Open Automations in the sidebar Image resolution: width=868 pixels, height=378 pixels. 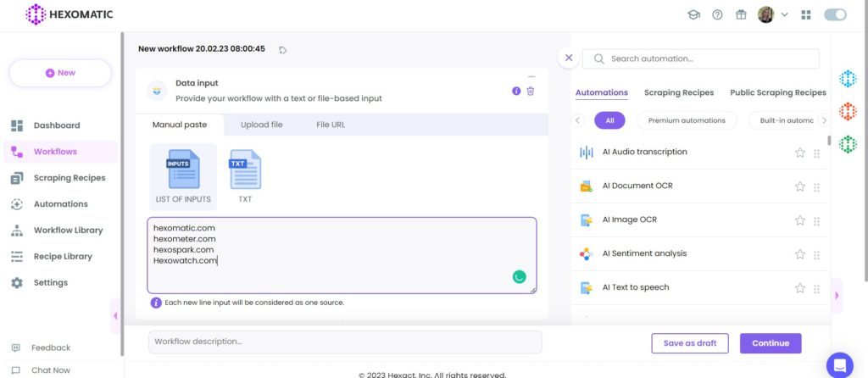[x=60, y=204]
